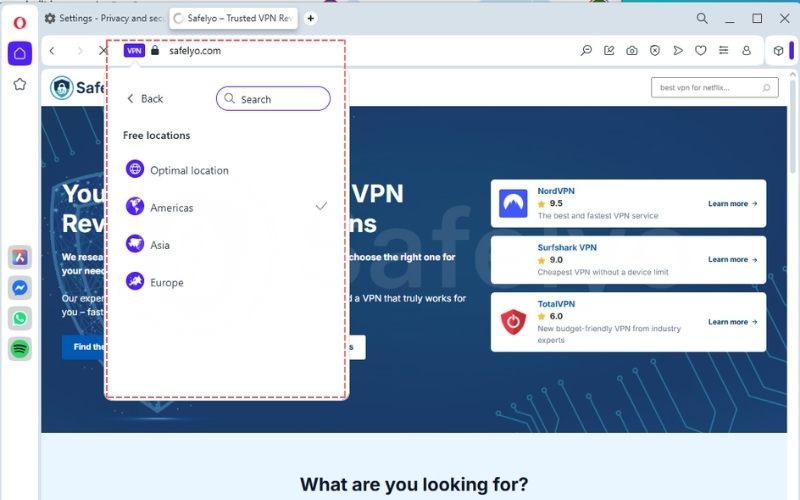
Task: Open the extensions cube icon
Action: [x=778, y=51]
